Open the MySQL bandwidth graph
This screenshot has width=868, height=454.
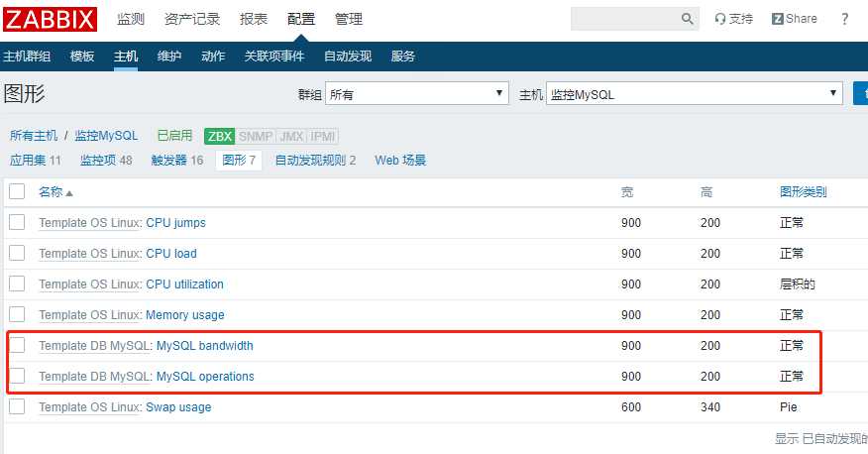(204, 346)
